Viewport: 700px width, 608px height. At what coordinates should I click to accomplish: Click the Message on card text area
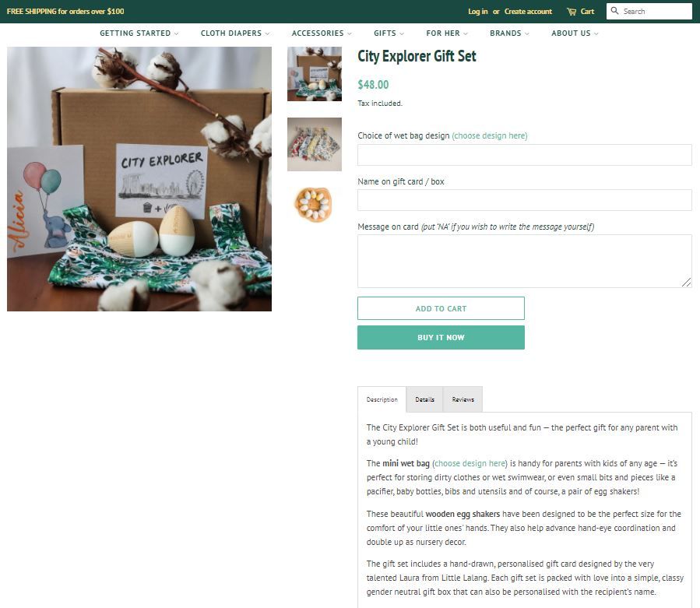[525, 261]
